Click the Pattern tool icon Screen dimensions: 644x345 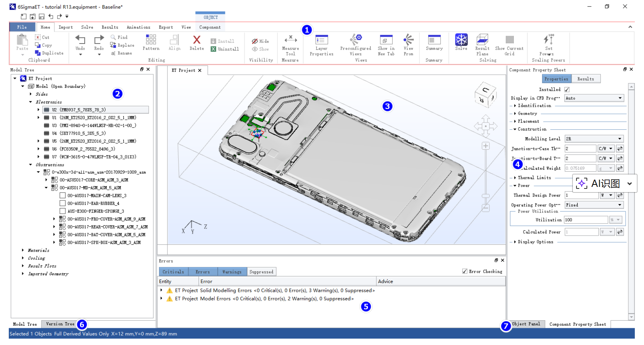coord(151,40)
